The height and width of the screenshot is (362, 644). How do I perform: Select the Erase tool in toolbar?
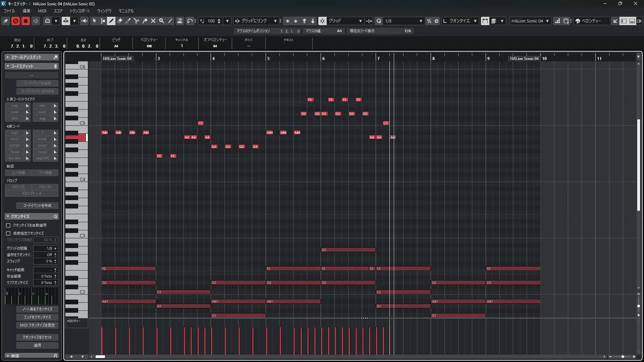click(120, 21)
